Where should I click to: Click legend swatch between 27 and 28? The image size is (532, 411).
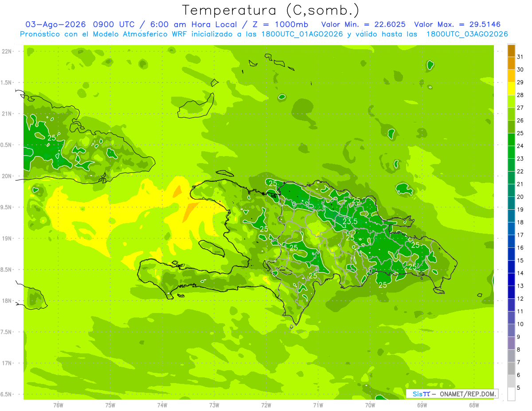pyautogui.click(x=511, y=102)
